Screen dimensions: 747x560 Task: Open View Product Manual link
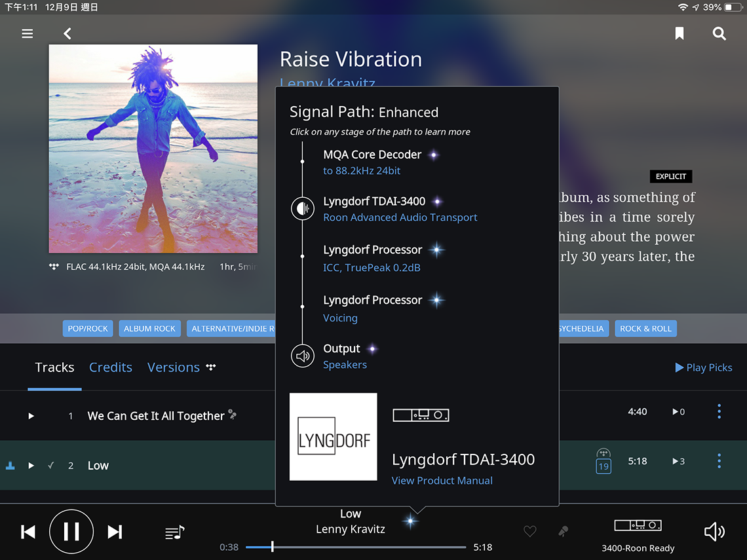(x=442, y=481)
